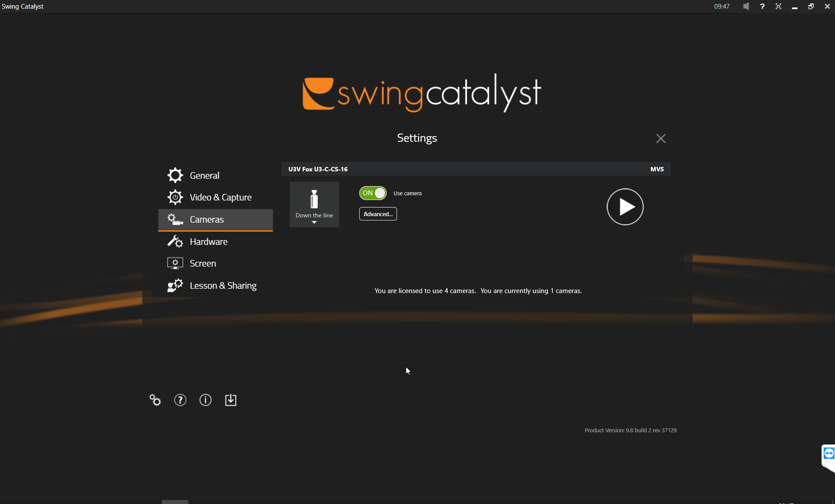Viewport: 835px width, 504px height.
Task: Open Video & Capture settings
Action: (x=215, y=197)
